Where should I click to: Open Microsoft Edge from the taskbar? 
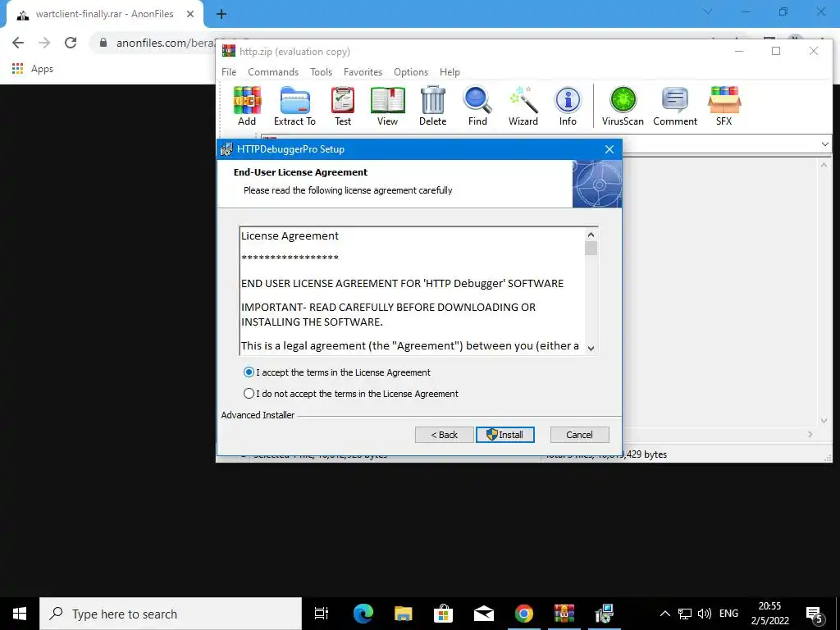[363, 614]
